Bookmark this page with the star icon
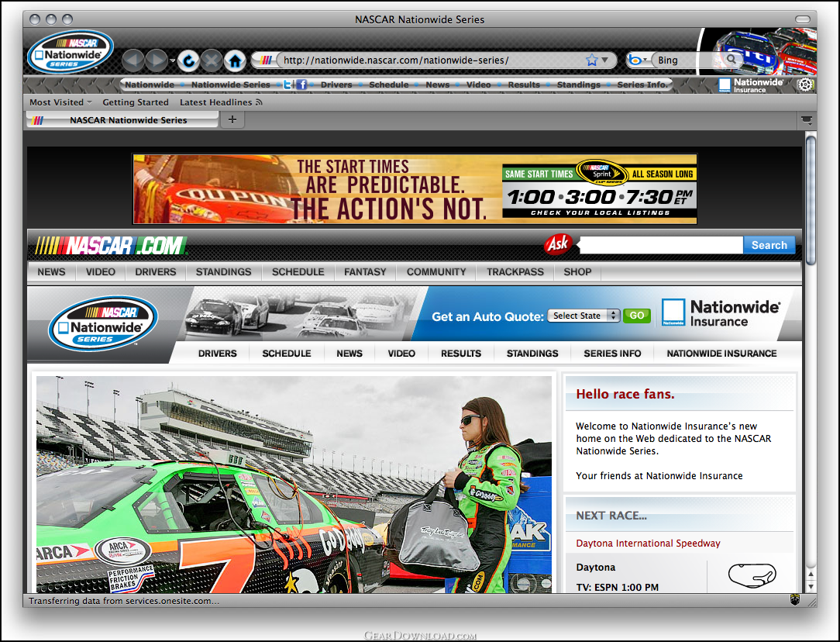 pyautogui.click(x=592, y=60)
